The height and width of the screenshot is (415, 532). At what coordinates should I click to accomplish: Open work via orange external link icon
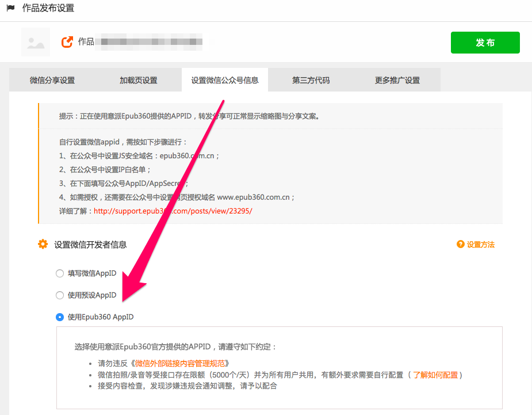67,42
